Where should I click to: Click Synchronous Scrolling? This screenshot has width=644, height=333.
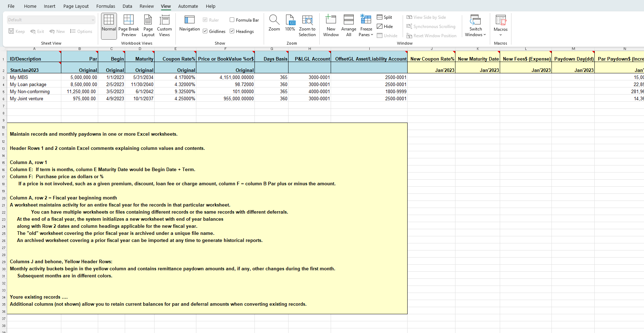[431, 27]
